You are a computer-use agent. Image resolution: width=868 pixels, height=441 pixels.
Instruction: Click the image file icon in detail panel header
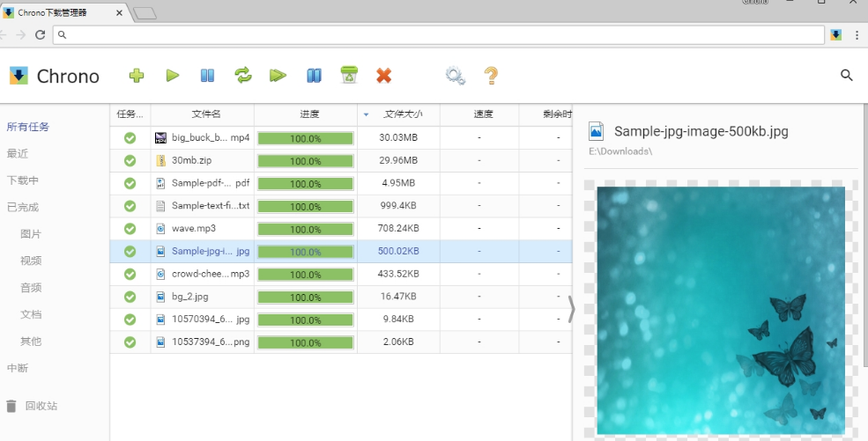597,131
